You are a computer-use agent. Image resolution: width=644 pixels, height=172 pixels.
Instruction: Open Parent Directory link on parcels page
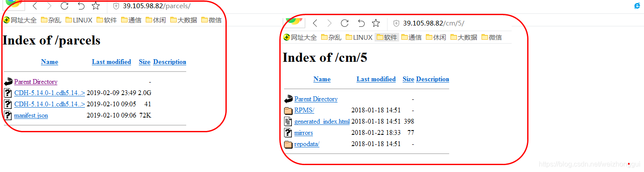point(36,82)
